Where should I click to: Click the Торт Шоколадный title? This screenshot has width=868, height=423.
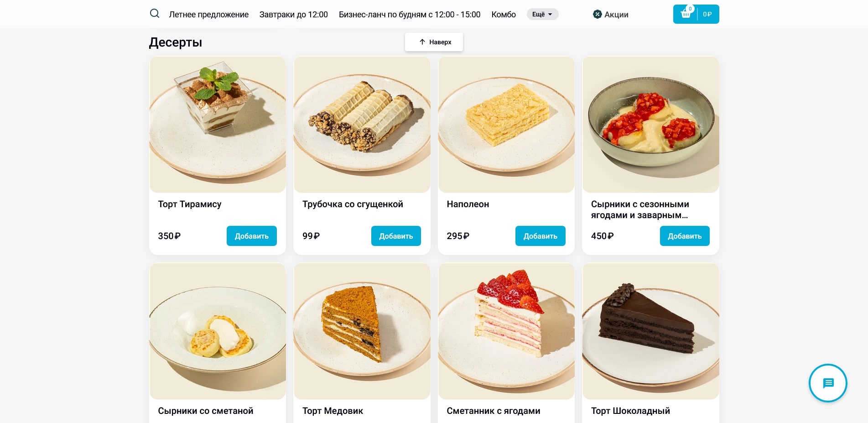point(630,411)
